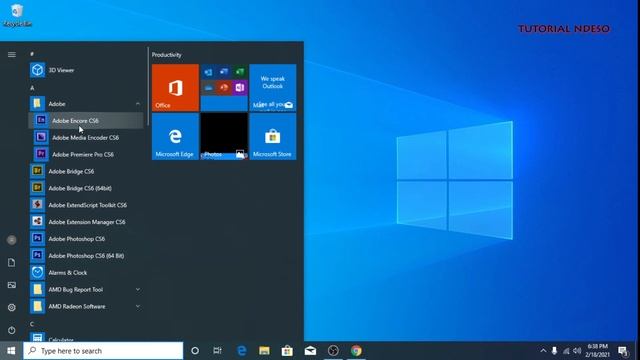
Task: Open the network status tray icon
Action: point(566,351)
